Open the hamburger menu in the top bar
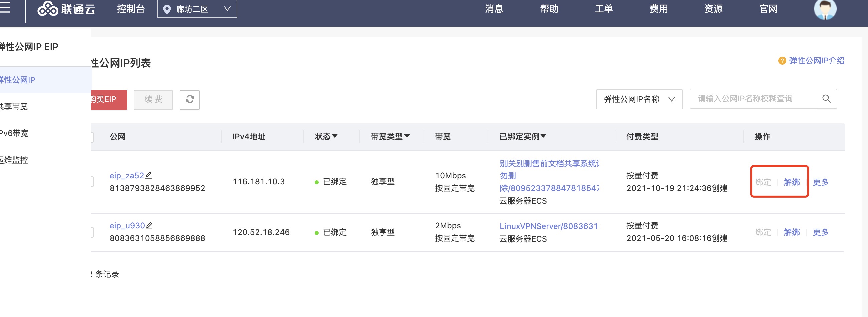Image resolution: width=868 pixels, height=317 pixels. coord(5,7)
